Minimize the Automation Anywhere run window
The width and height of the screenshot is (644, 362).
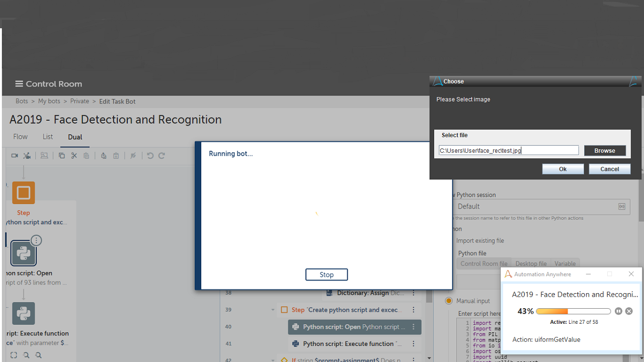coord(588,274)
